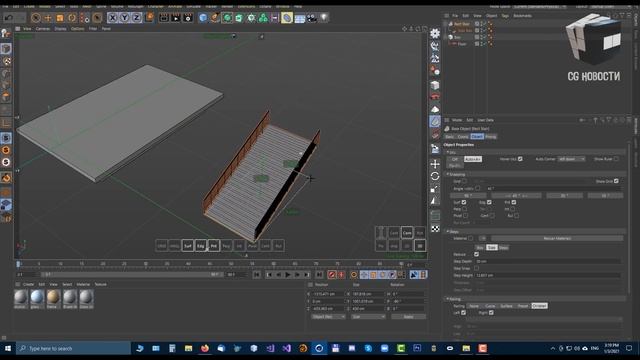The height and width of the screenshot is (360, 640).
Task: Switch to the Basic tab in Attributes
Action: (450, 137)
